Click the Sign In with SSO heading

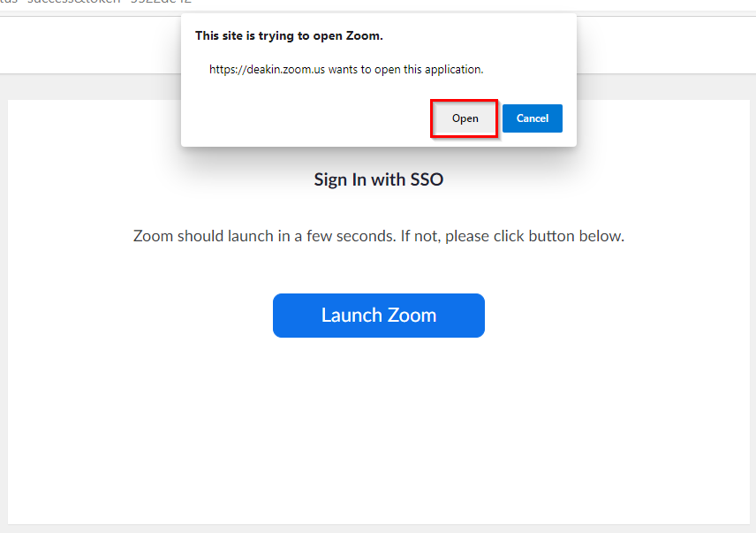378,179
